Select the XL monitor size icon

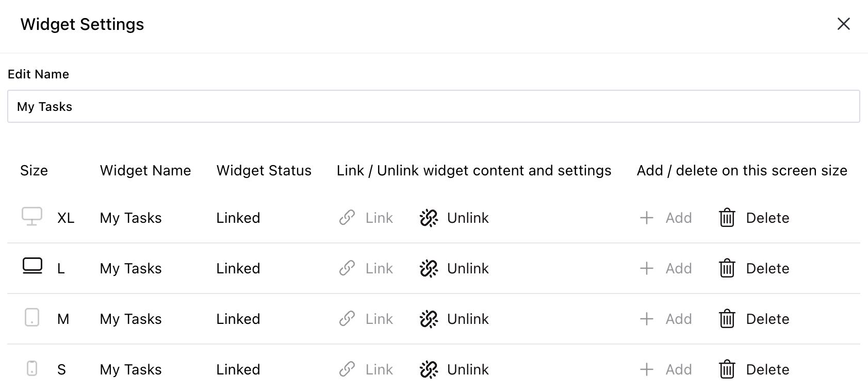tap(32, 217)
